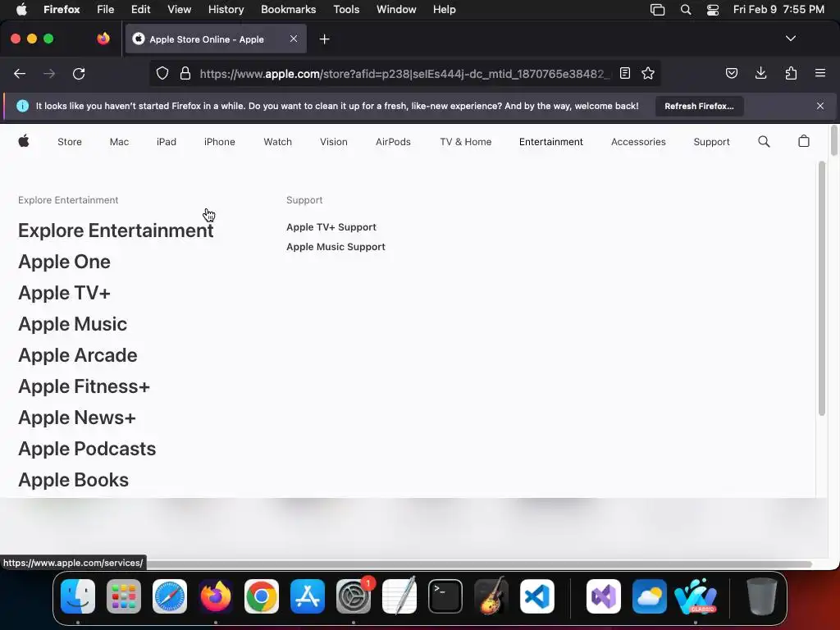Viewport: 840px width, 630px height.
Task: Launch Google Chrome from the Dock
Action: (262, 596)
